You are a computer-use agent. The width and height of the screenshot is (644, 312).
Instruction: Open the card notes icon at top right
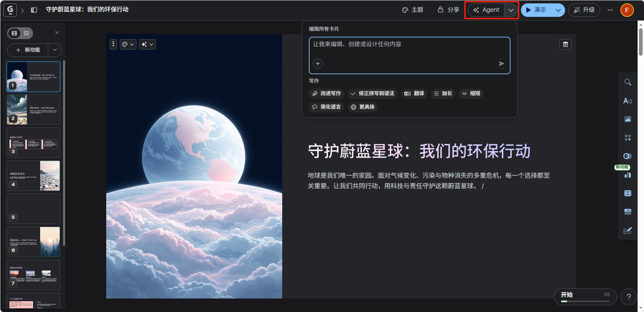click(565, 45)
